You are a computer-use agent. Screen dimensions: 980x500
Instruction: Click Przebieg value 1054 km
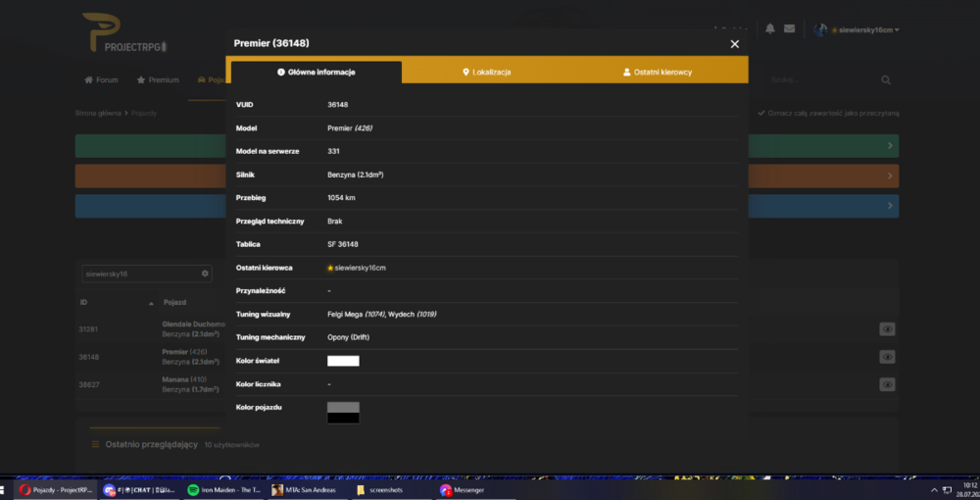tap(341, 197)
